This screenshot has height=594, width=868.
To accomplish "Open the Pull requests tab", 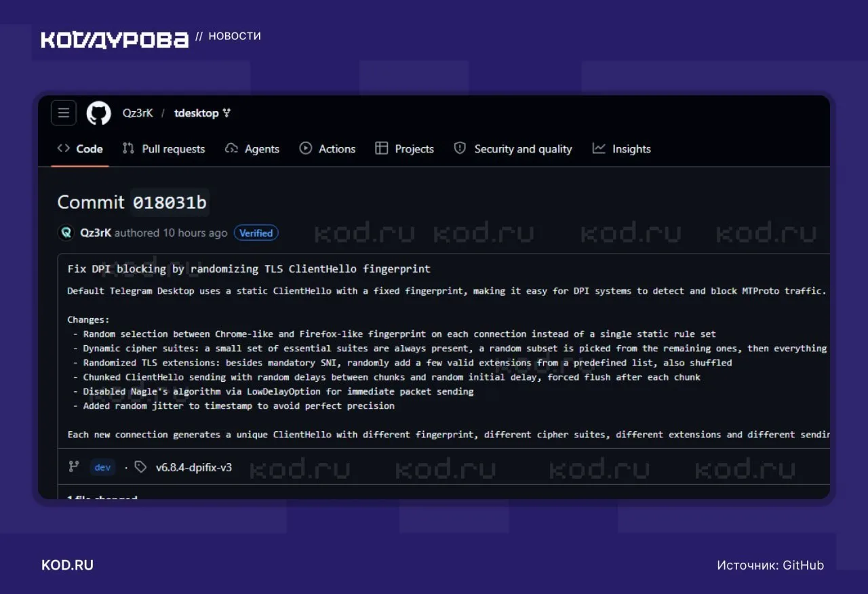I will 163,148.
